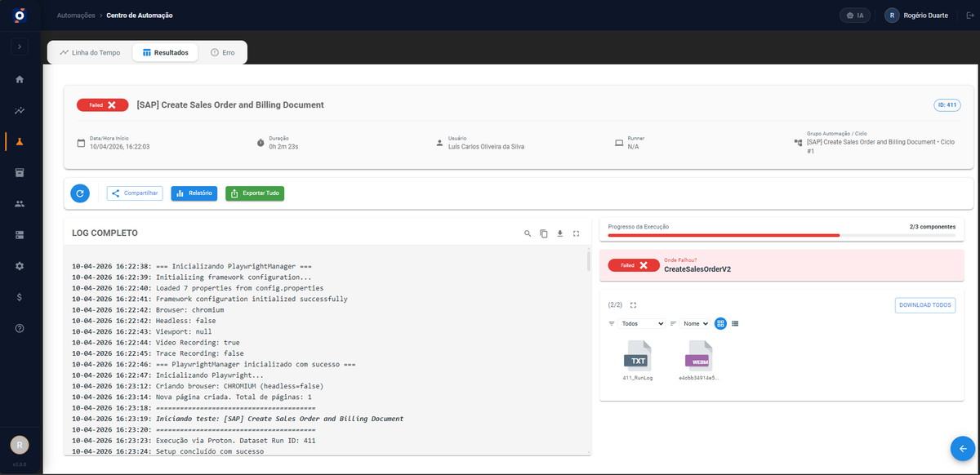Click the LOG COMPLETO heading
980x475 pixels.
coord(105,233)
